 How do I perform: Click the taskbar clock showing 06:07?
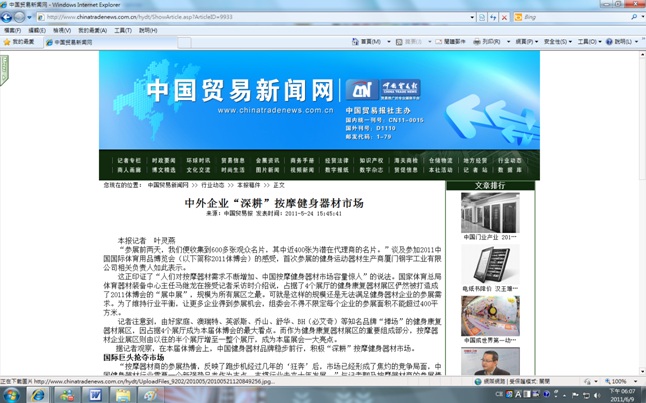tap(623, 395)
